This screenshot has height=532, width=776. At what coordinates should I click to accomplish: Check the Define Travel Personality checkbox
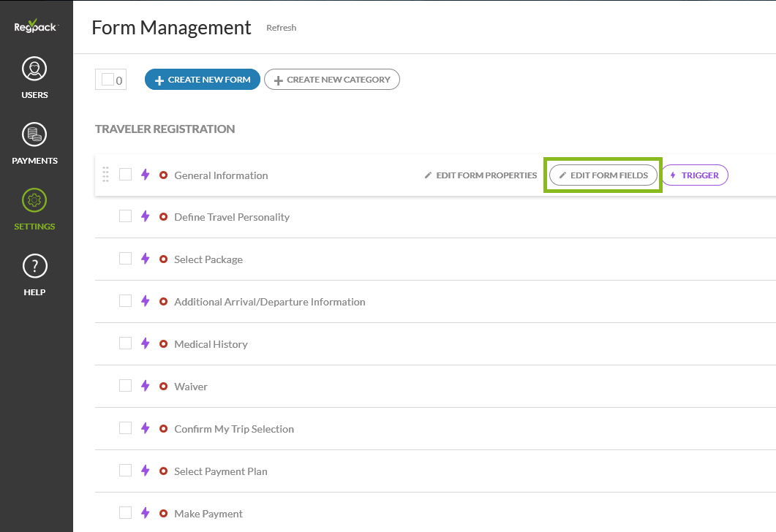[125, 216]
